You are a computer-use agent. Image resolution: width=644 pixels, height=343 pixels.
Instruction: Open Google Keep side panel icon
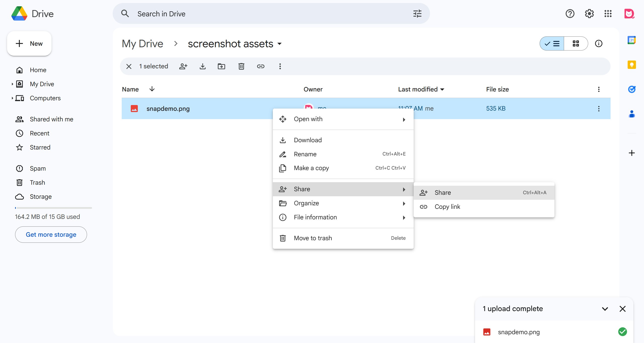632,65
